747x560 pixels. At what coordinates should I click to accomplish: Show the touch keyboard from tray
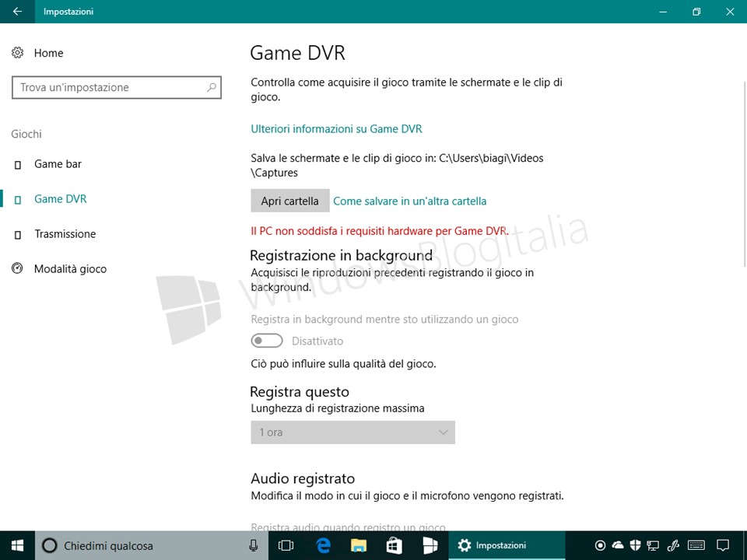pos(696,545)
